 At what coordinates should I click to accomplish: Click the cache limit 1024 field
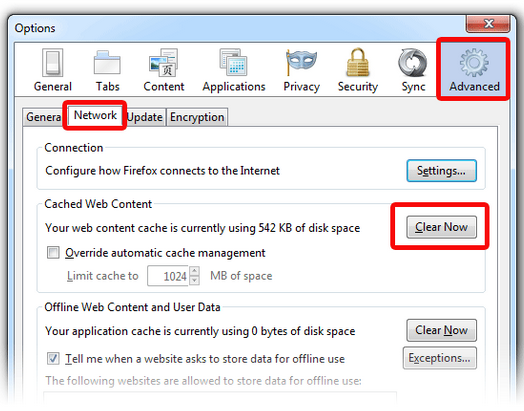(168, 276)
